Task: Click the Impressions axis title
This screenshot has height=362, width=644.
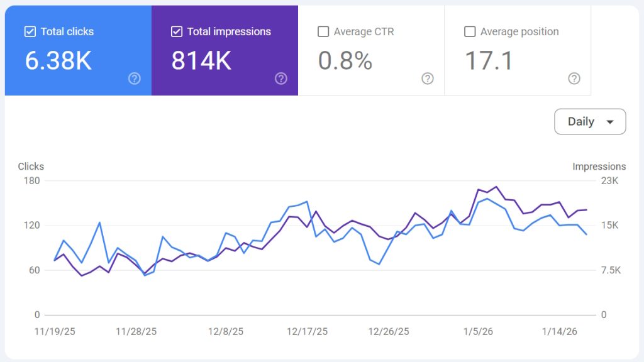Action: click(599, 167)
